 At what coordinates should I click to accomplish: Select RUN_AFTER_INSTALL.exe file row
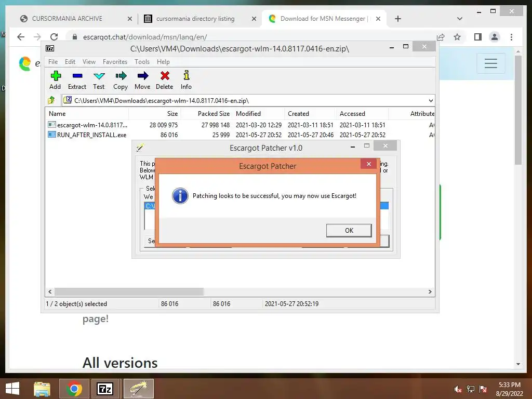point(240,135)
